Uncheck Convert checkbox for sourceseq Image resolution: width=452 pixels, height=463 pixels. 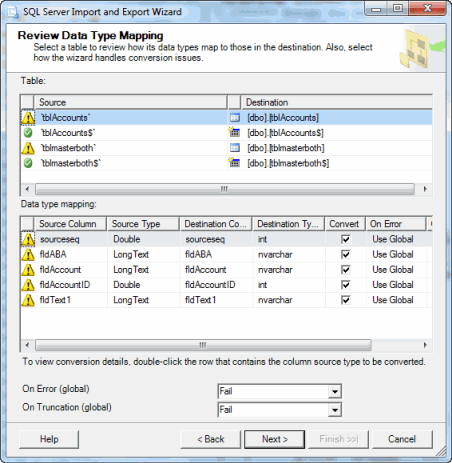coord(346,239)
